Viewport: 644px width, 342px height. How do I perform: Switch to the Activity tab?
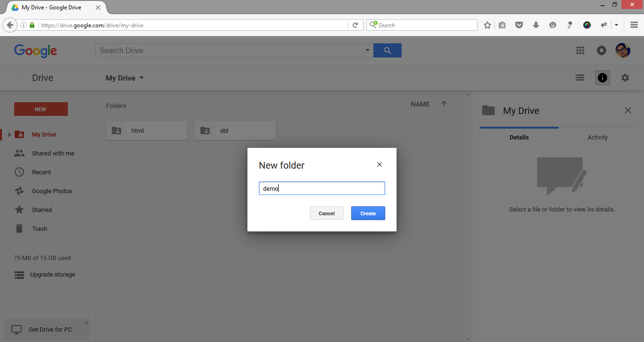coord(597,137)
